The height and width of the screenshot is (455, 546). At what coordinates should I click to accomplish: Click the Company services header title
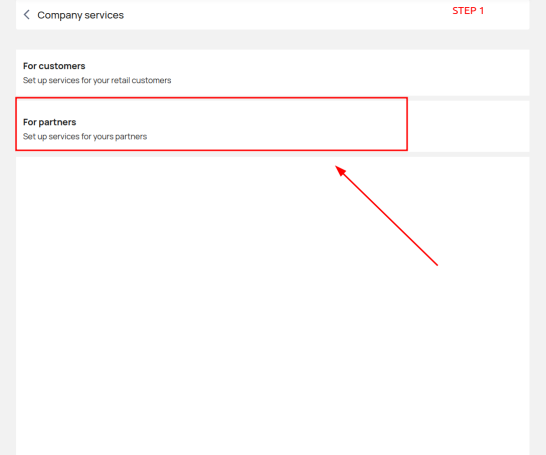point(80,15)
